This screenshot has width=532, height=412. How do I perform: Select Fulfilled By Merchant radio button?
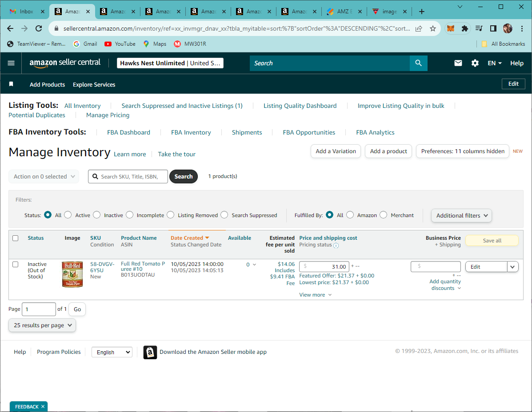click(384, 215)
